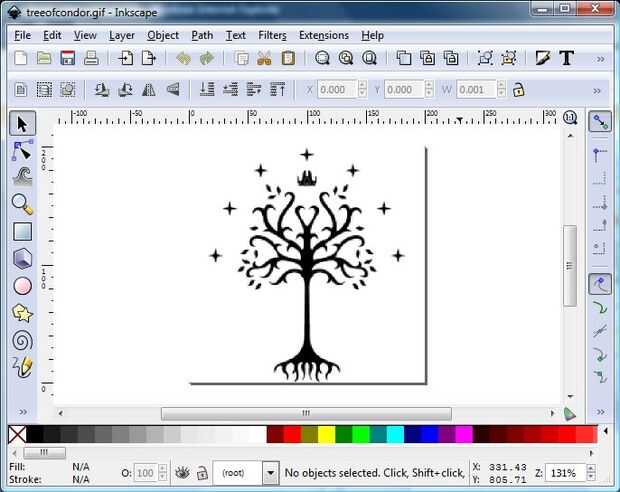Open the Layer menu
The width and height of the screenshot is (620, 492).
click(122, 36)
